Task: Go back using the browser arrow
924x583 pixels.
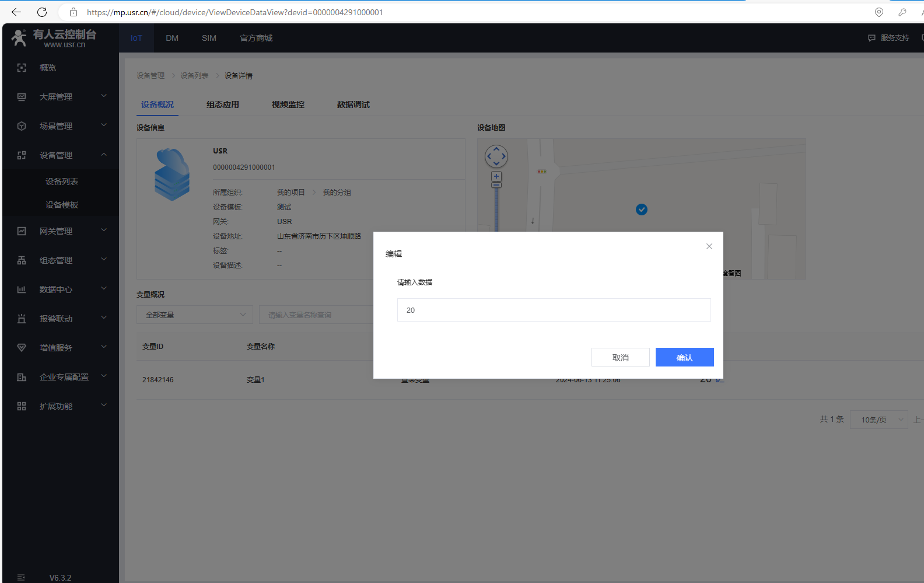Action: [16, 12]
